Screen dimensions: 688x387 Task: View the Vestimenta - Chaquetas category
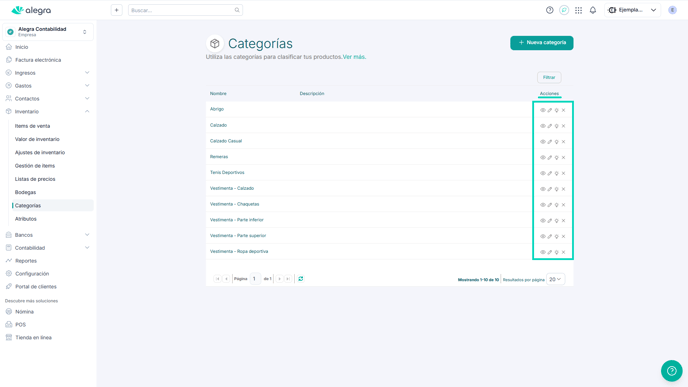click(543, 205)
